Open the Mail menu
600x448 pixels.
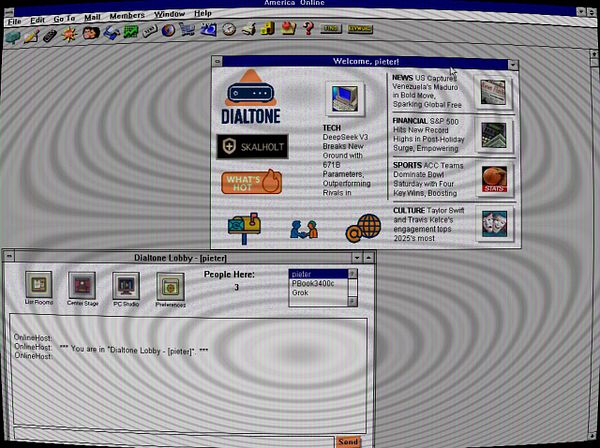click(x=92, y=17)
